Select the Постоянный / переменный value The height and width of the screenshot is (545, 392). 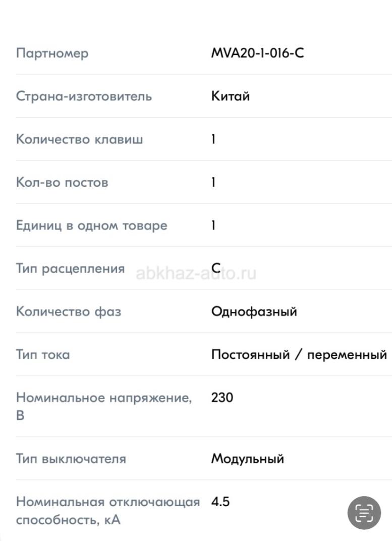click(299, 354)
